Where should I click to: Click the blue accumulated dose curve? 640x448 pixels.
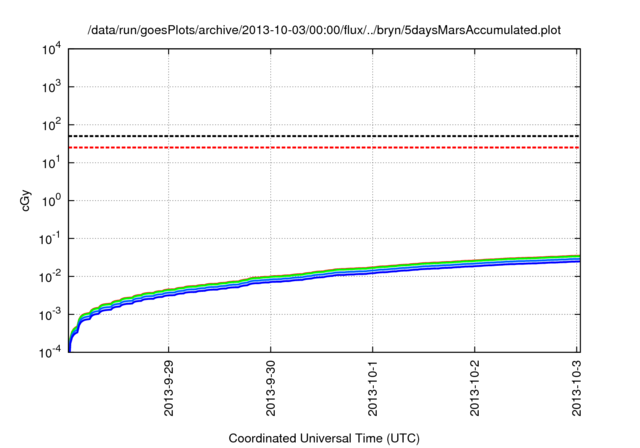click(324, 276)
